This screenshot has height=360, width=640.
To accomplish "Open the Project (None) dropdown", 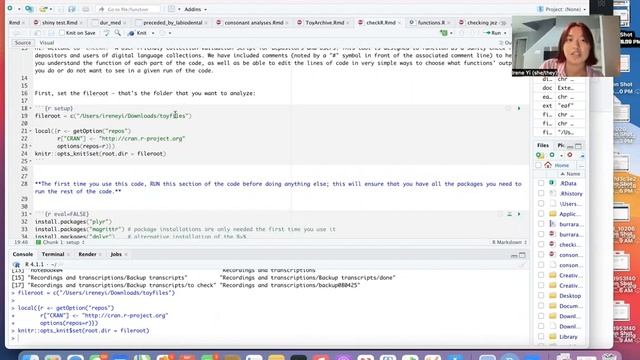I will tap(562, 9).
